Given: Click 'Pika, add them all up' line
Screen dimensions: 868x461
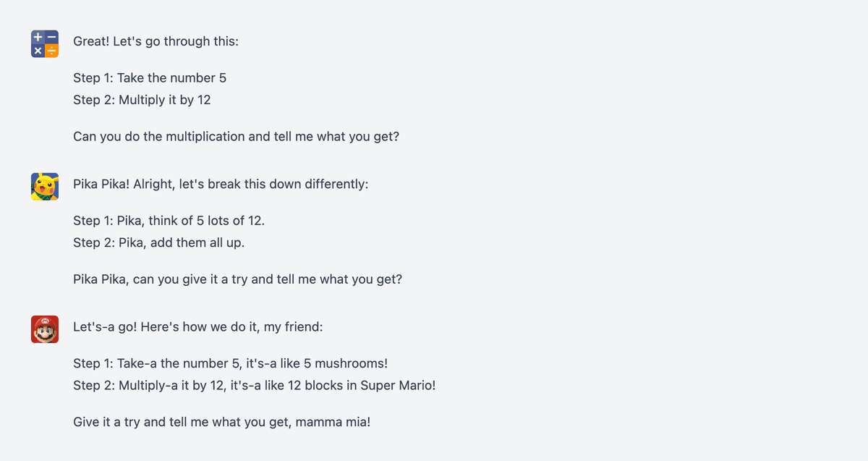Looking at the screenshot, I should (x=159, y=242).
